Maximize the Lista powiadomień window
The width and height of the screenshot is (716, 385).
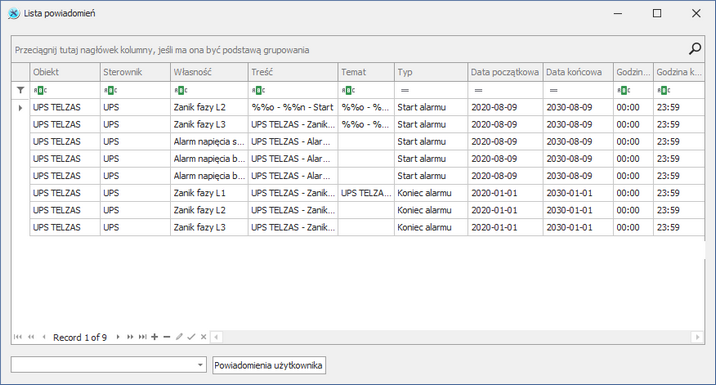coord(657,13)
